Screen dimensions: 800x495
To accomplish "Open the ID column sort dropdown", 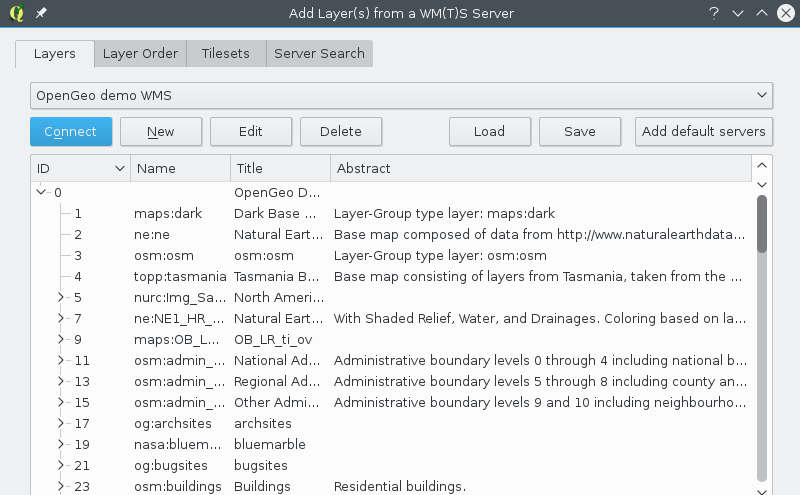I will click(x=121, y=168).
